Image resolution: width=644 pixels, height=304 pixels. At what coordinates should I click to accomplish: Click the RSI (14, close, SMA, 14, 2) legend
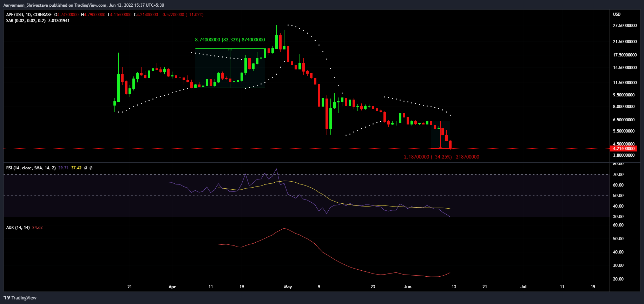pos(31,168)
